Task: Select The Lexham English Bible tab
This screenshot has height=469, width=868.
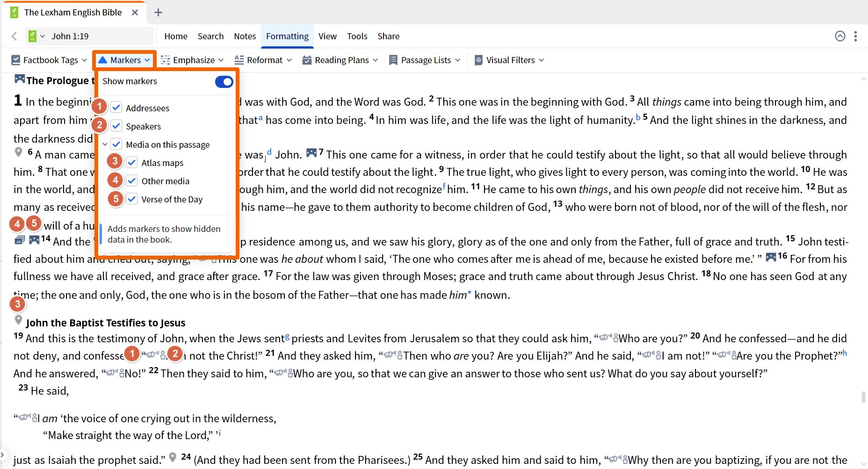Action: (x=73, y=13)
